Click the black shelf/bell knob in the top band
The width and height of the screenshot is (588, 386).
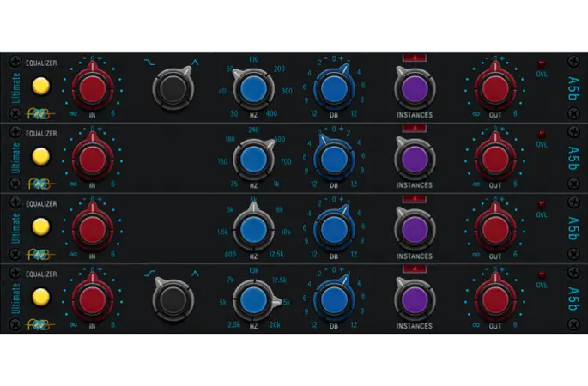pyautogui.click(x=173, y=87)
